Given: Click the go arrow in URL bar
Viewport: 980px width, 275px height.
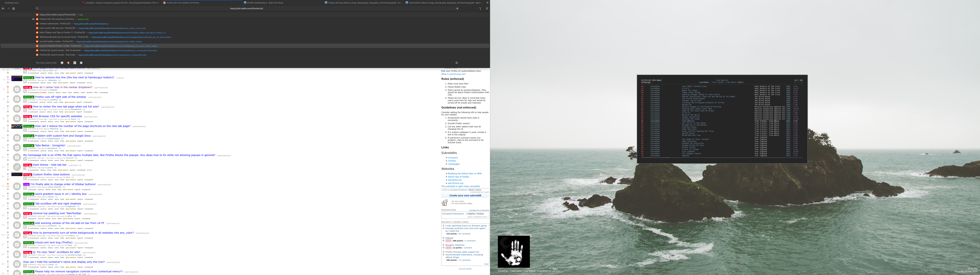Looking at the screenshot, I should coord(457,8).
